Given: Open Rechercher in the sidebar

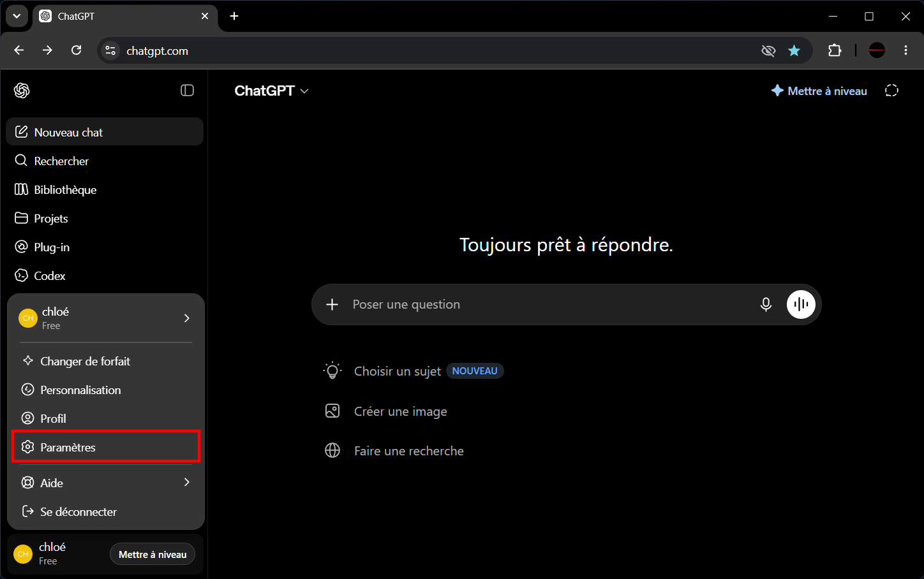Looking at the screenshot, I should [105, 161].
